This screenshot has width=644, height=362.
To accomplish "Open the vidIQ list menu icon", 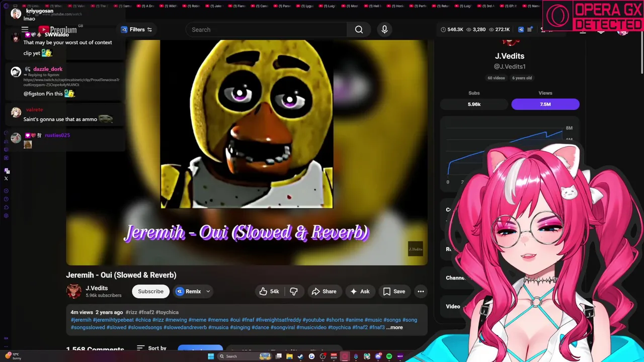I will 529,30.
